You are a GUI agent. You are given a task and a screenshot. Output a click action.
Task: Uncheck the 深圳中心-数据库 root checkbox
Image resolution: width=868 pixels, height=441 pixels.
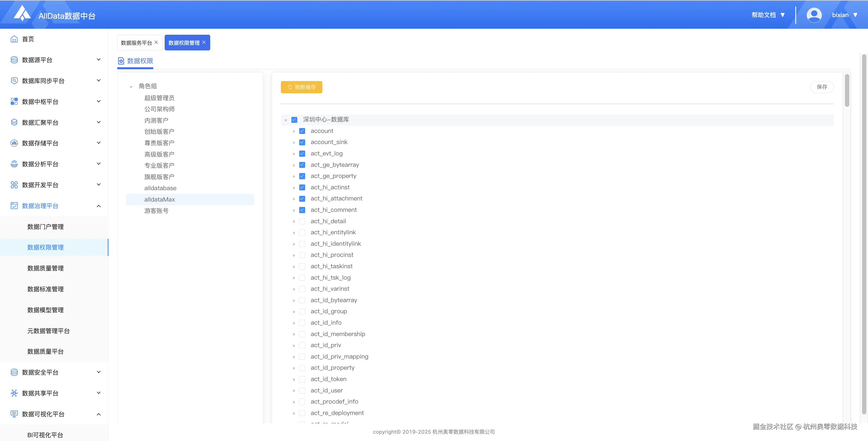point(294,120)
